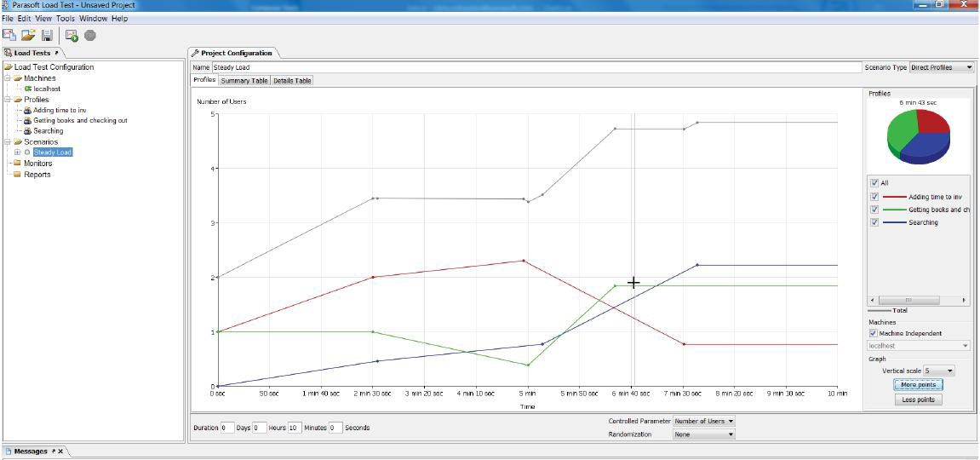Uncheck the Adding time to inv checkbox
Viewport: 980px width, 460px height.
874,196
